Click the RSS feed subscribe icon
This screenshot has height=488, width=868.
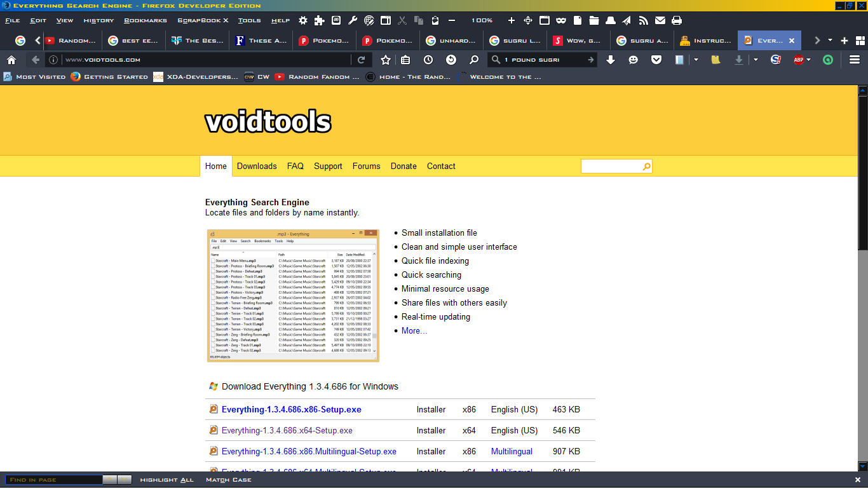[x=644, y=20]
